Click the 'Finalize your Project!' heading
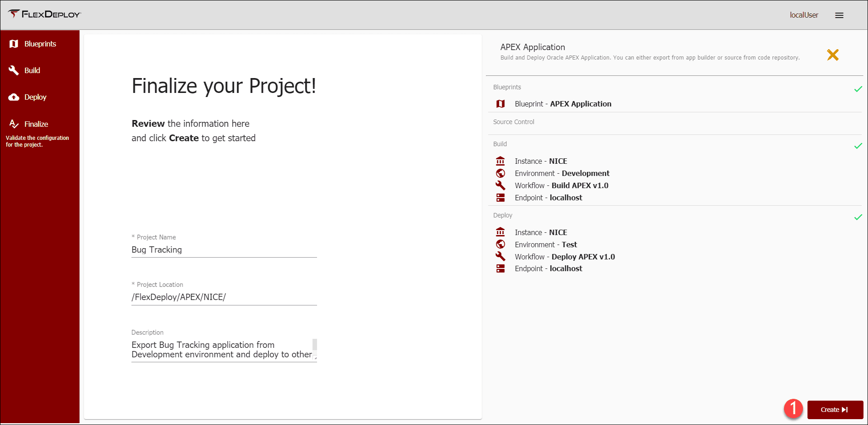This screenshot has height=425, width=868. click(x=224, y=86)
